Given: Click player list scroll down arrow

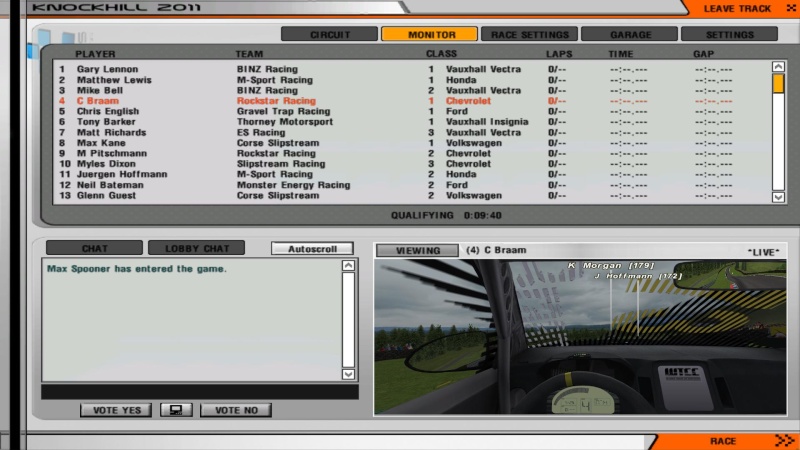Looking at the screenshot, I should 778,197.
